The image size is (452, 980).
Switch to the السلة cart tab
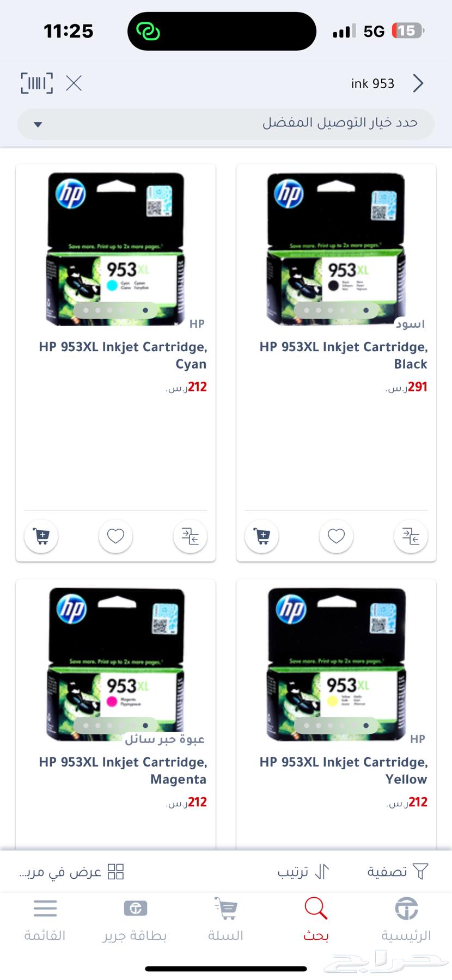(x=225, y=920)
